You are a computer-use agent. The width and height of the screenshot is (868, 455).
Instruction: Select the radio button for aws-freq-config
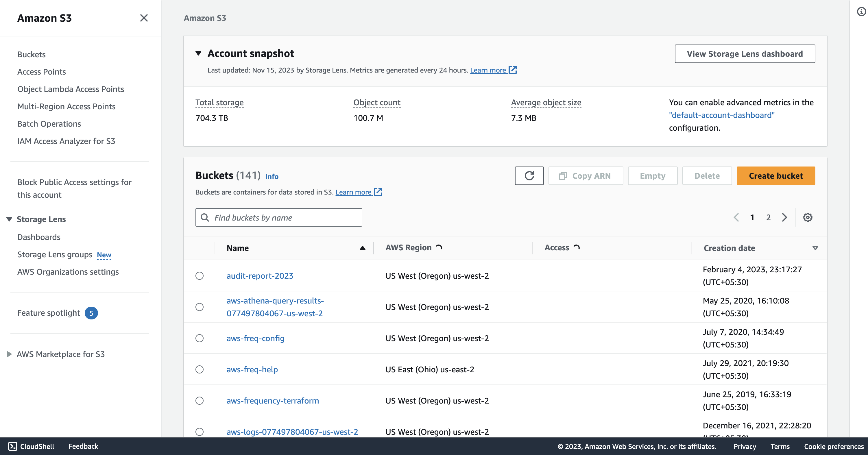199,338
